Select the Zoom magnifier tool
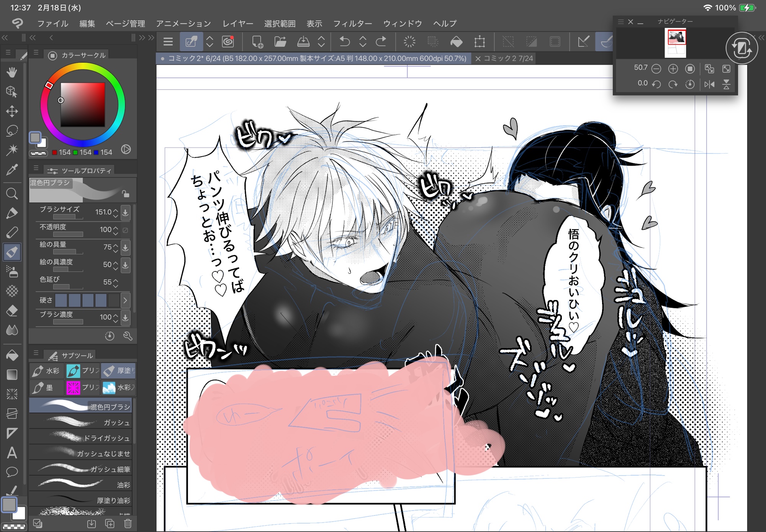Image resolution: width=766 pixels, height=532 pixels. click(12, 194)
